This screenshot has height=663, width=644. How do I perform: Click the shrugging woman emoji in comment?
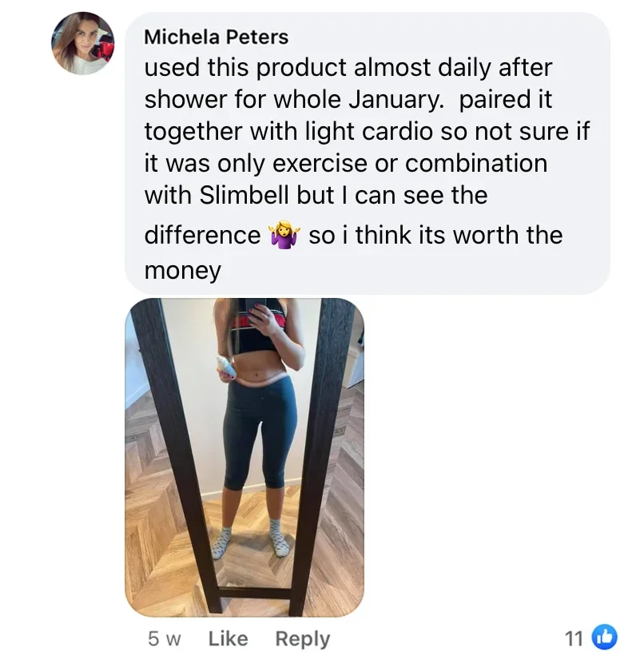pos(284,235)
